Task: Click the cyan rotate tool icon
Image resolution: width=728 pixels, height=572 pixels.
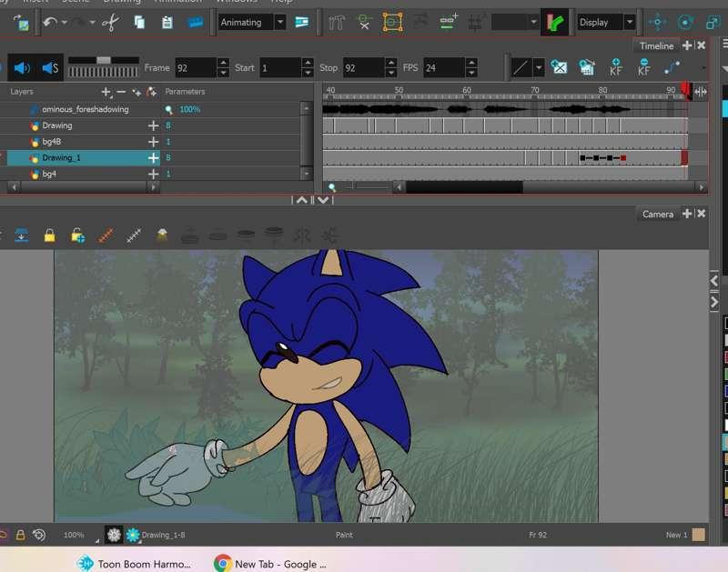Action: click(685, 22)
